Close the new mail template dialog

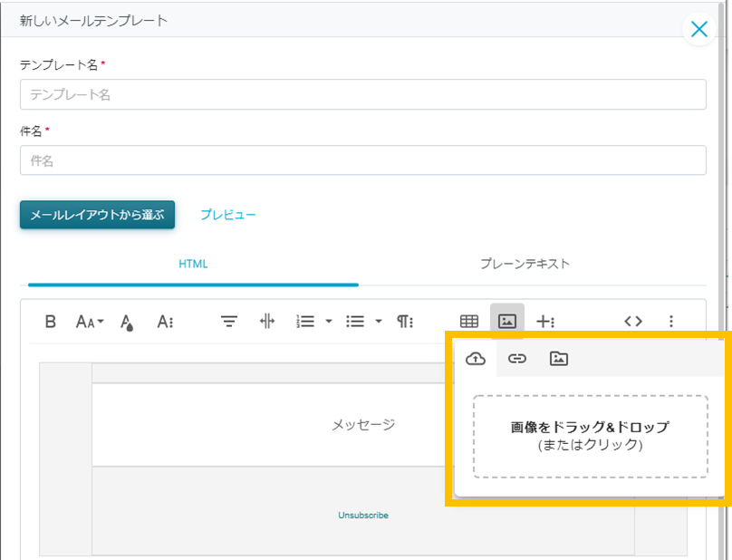tap(698, 29)
